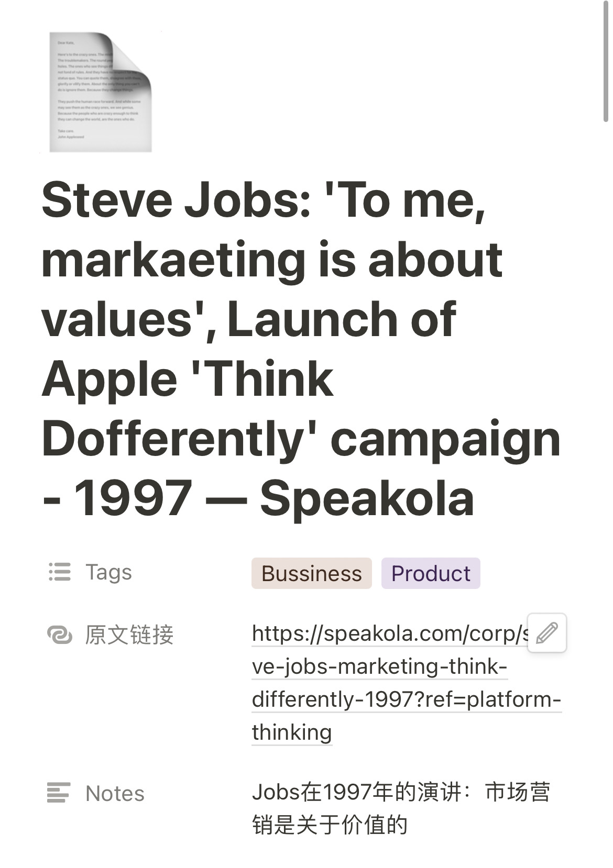Open the Tags property name menu

[x=108, y=572]
